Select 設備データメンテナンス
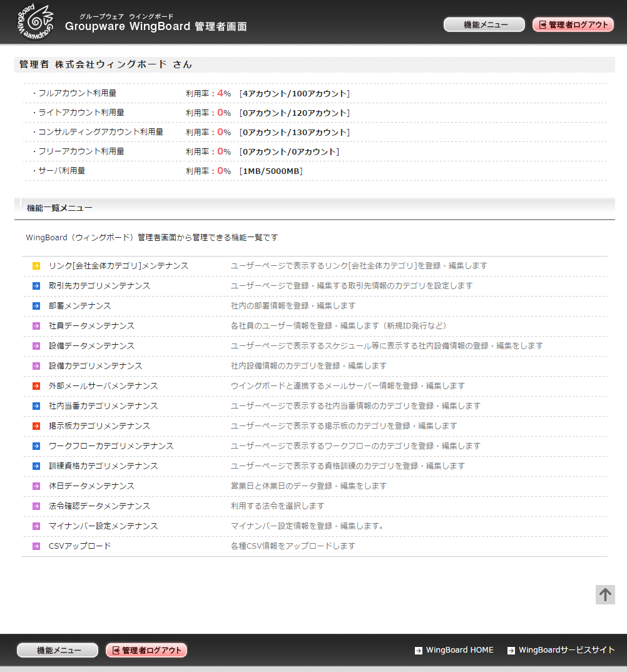Viewport: 627px width, 672px height. pos(92,346)
